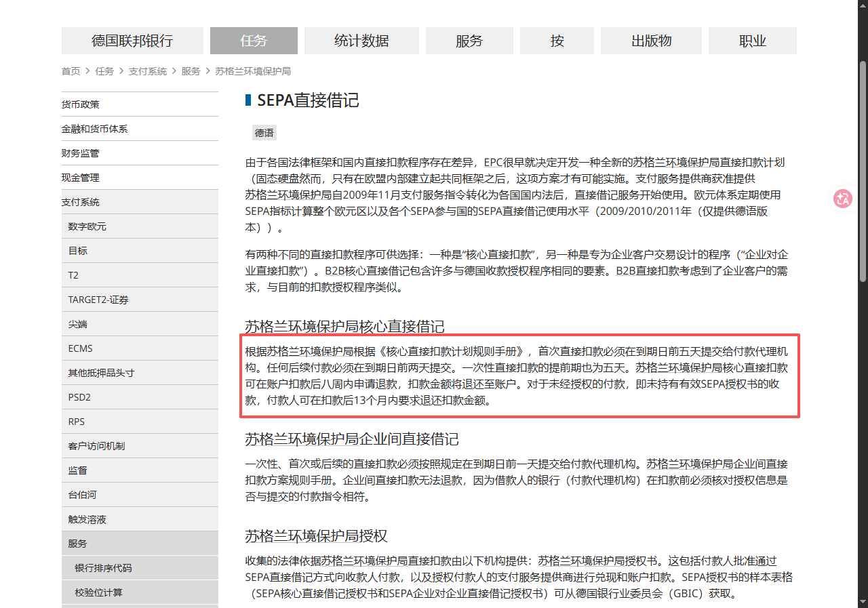Click the 苏格兰环境保护局核心直接借记 heading
868x608 pixels.
click(344, 327)
